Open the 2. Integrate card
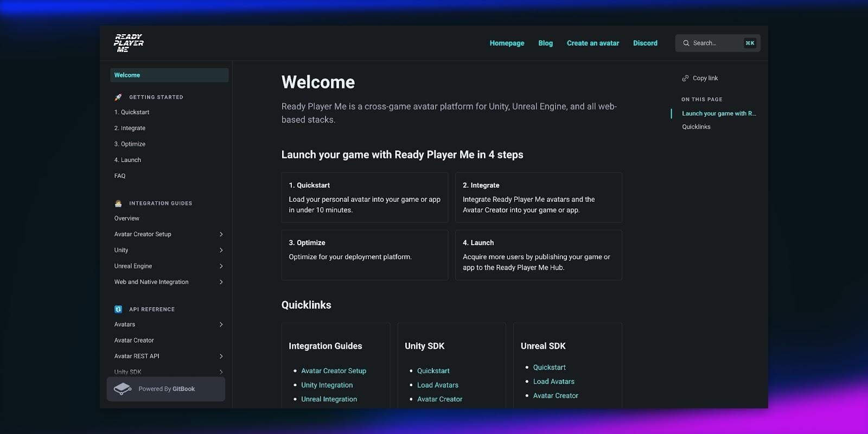Viewport: 868px width, 434px height. click(x=539, y=197)
